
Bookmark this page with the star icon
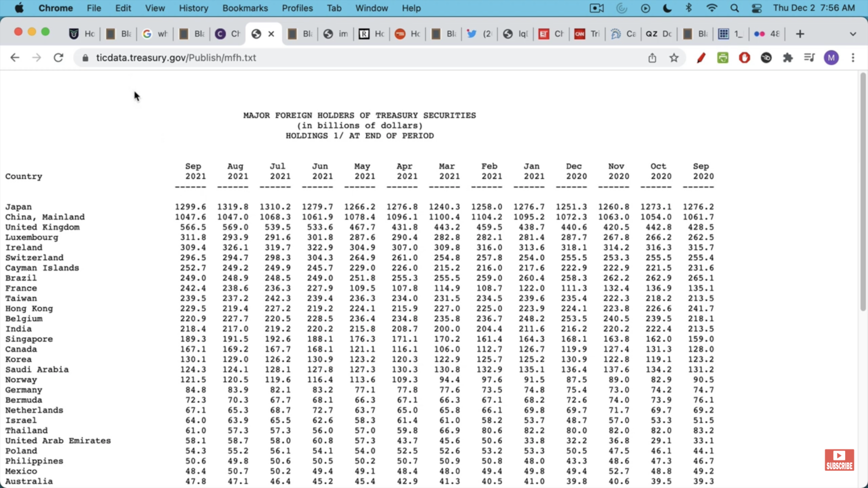[674, 57]
